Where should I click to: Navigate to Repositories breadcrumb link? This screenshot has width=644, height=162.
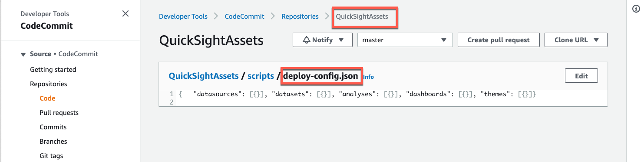[x=300, y=17]
